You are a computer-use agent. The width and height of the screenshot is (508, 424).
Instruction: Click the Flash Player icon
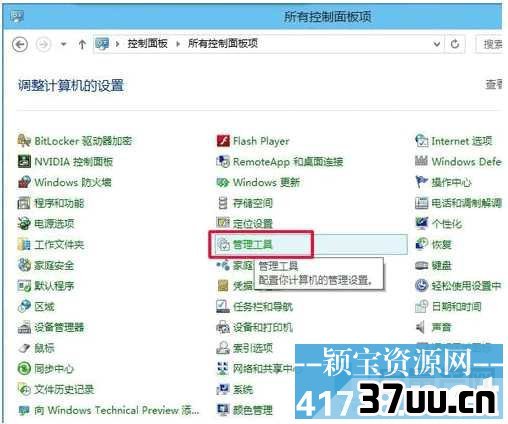[223, 141]
